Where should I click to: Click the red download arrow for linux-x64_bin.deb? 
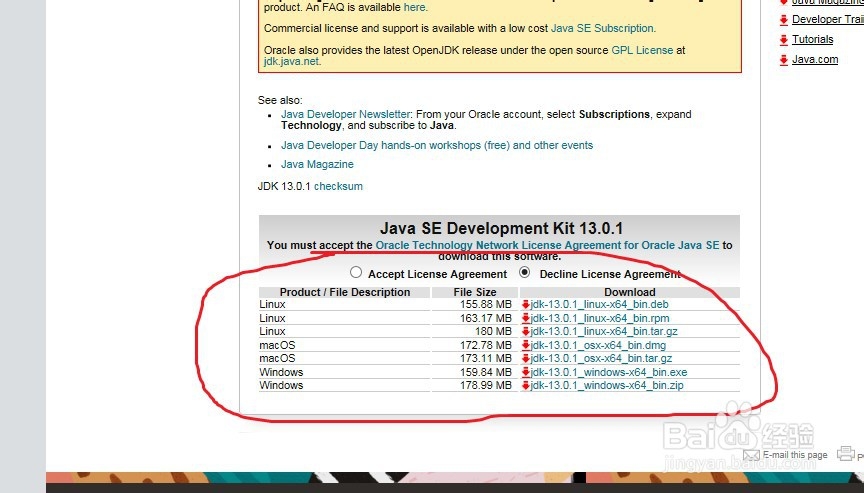coord(526,304)
